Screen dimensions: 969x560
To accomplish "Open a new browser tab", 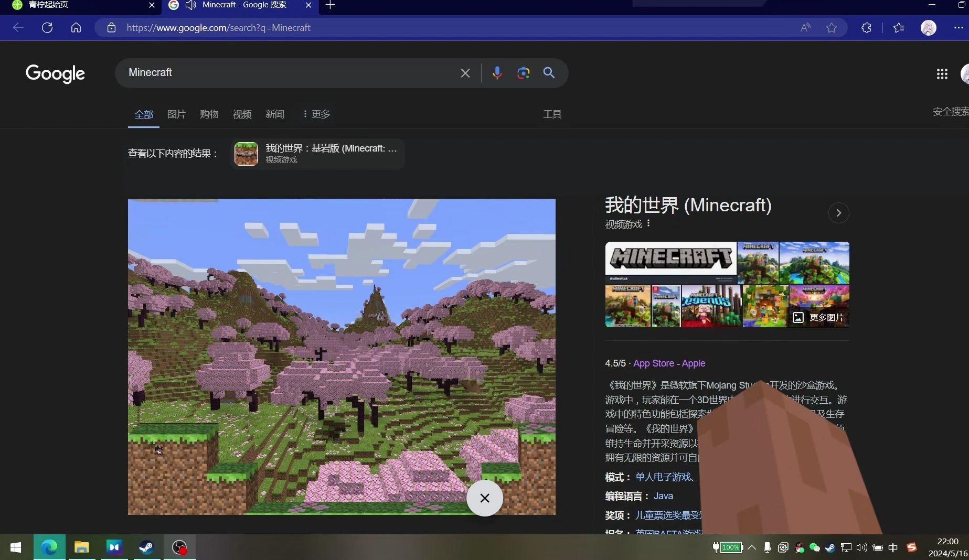I will (x=330, y=5).
